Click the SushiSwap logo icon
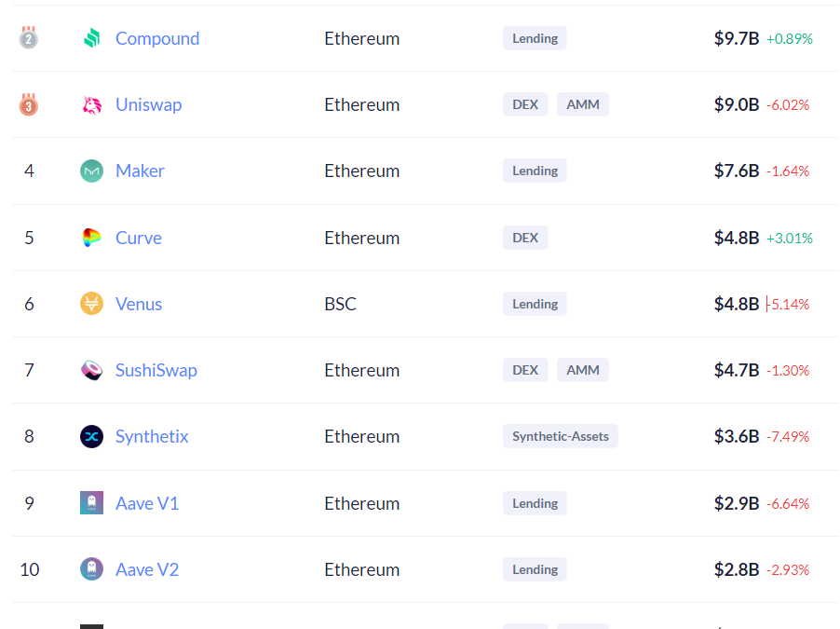 pyautogui.click(x=91, y=370)
